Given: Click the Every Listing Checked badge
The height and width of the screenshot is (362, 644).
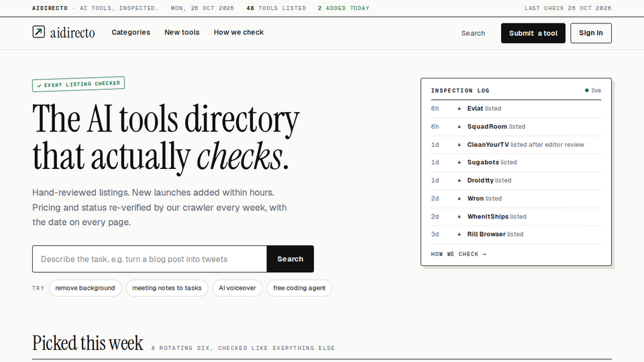Looking at the screenshot, I should coord(78,84).
